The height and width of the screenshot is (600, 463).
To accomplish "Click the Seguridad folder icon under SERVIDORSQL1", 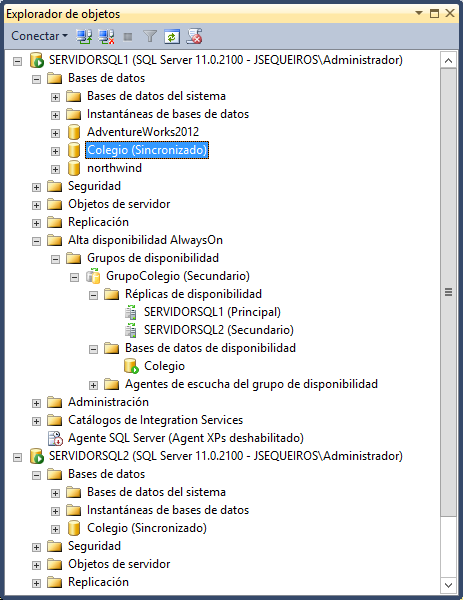I will pyautogui.click(x=54, y=186).
